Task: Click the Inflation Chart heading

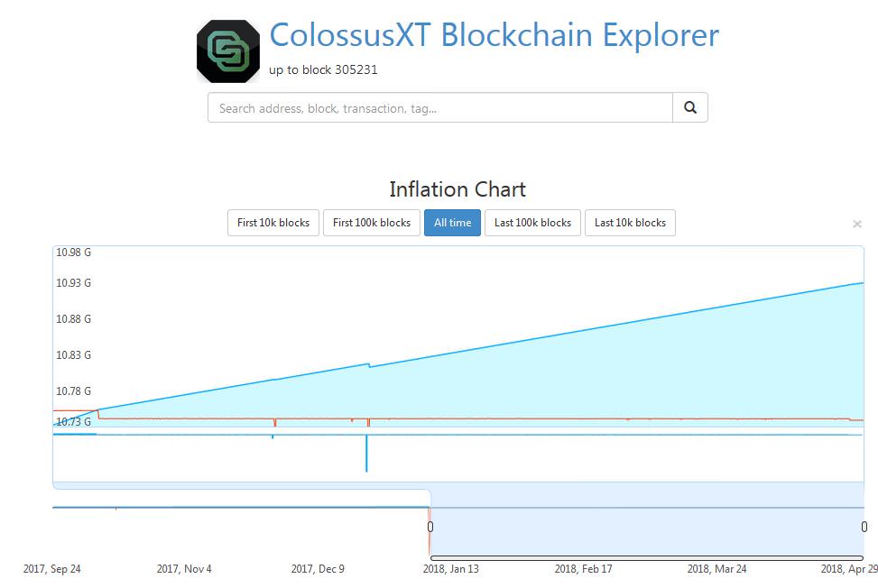Action: [x=457, y=189]
